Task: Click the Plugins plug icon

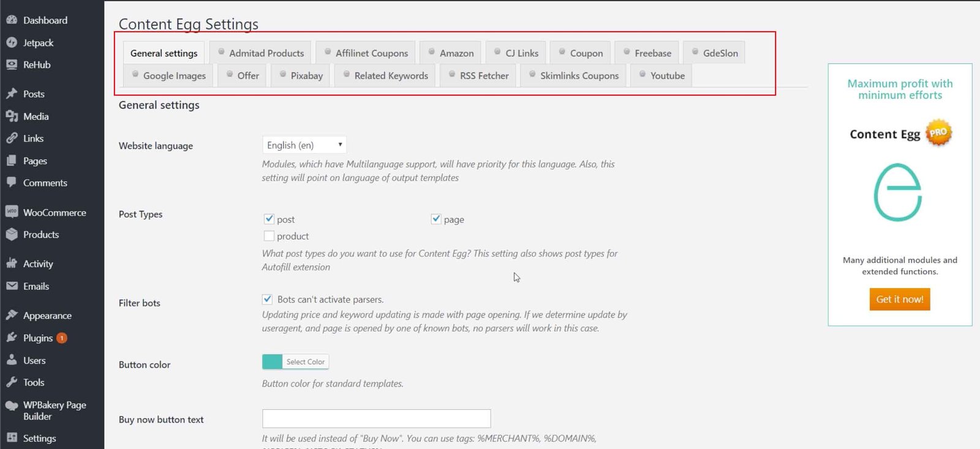Action: click(x=12, y=338)
